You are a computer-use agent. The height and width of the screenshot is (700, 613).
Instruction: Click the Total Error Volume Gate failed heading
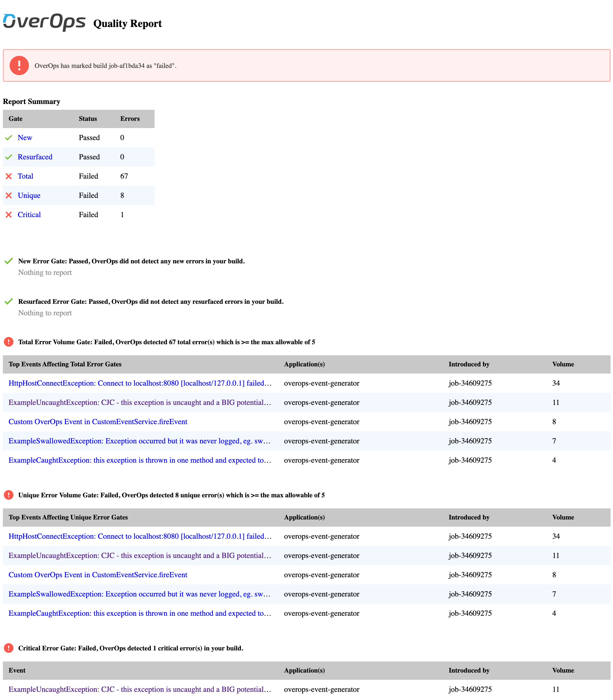(x=167, y=342)
